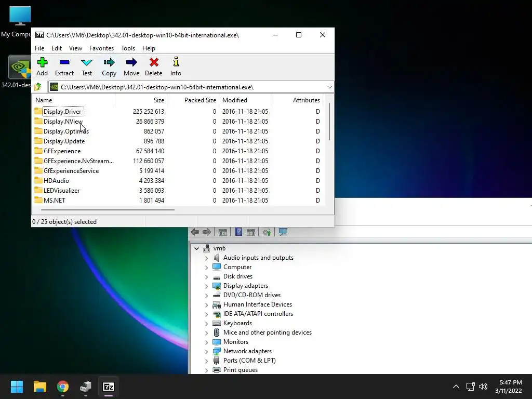Sort by the Packed Size column
Image resolution: width=532 pixels, height=399 pixels.
(x=193, y=100)
